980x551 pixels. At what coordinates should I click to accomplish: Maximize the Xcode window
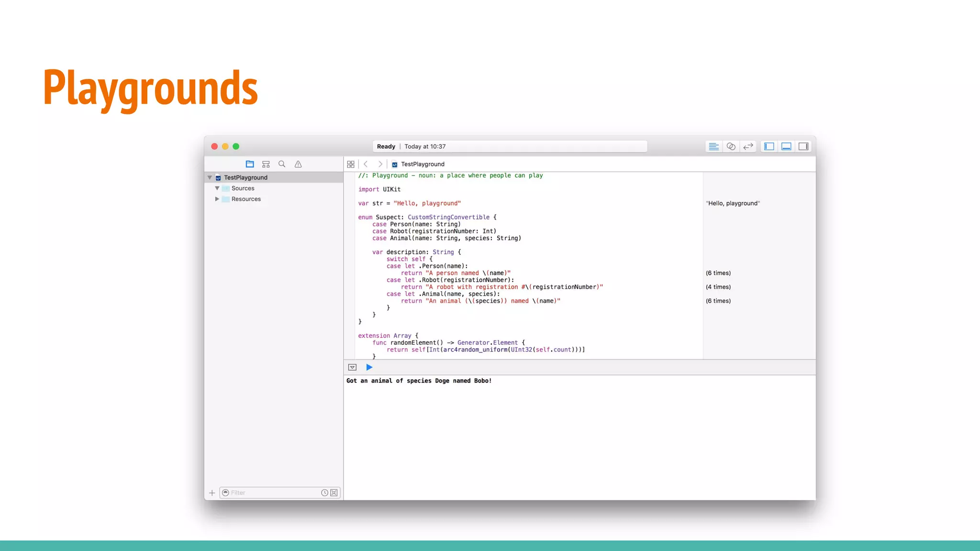point(236,146)
